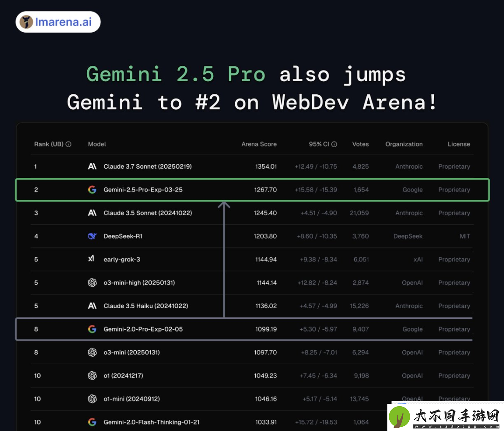Image resolution: width=504 pixels, height=431 pixels.
Task: Click the OpenAI icon for o1-mini (20240912)
Action: pyautogui.click(x=92, y=399)
